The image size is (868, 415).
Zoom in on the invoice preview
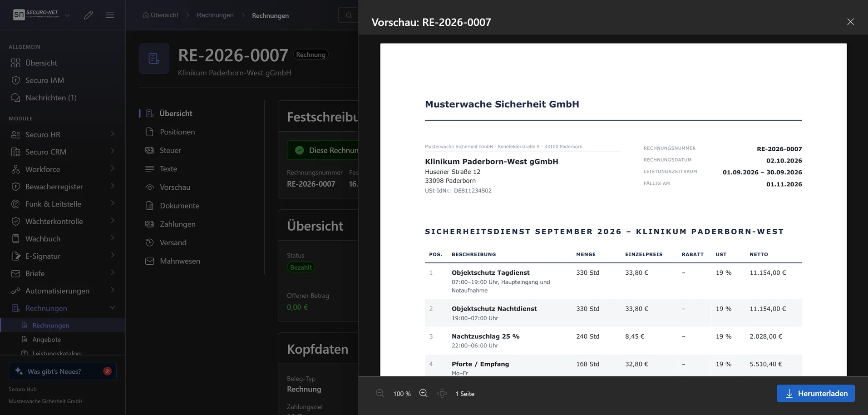pos(423,393)
